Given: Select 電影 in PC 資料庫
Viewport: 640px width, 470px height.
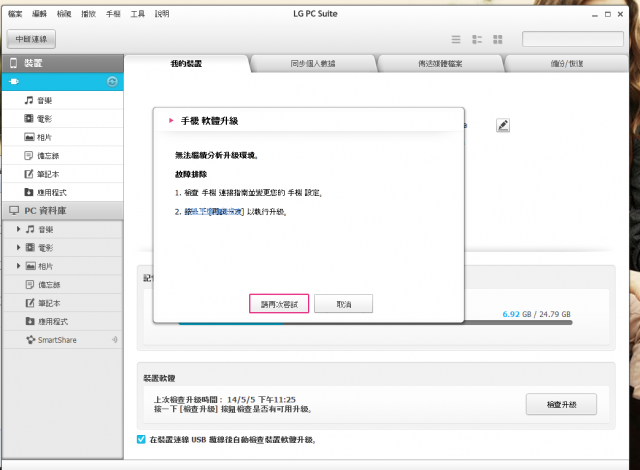Looking at the screenshot, I should tap(62, 248).
